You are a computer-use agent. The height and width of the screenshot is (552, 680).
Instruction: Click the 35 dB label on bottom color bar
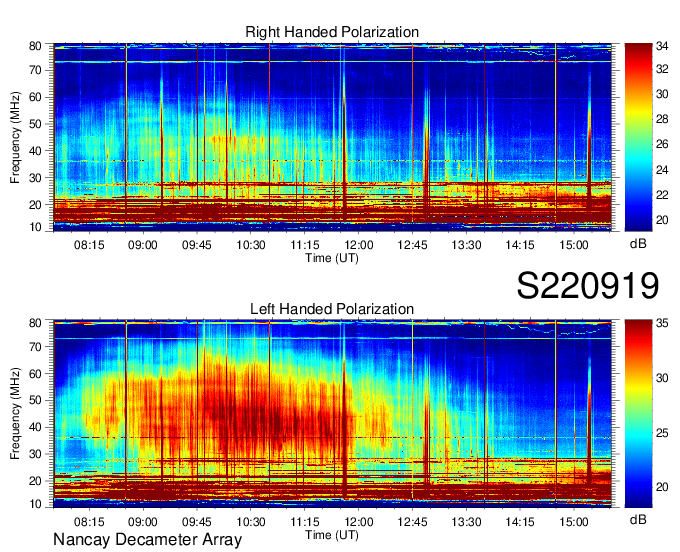(662, 323)
